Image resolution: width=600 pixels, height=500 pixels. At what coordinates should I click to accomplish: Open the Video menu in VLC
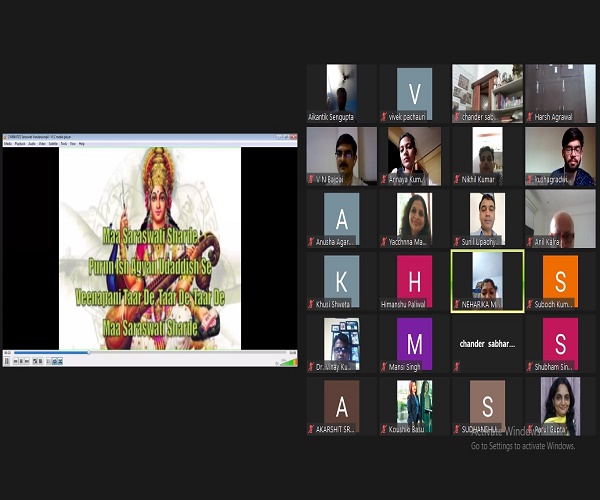(x=42, y=144)
